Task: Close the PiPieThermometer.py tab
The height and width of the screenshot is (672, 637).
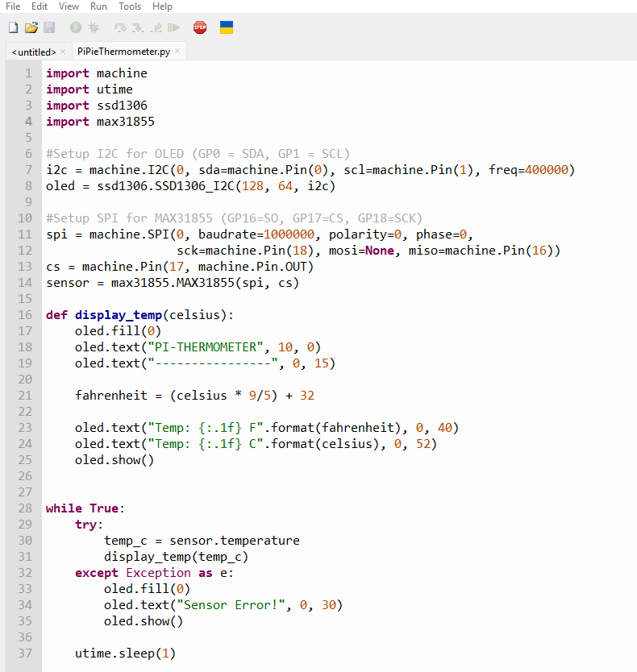Action: (x=177, y=51)
